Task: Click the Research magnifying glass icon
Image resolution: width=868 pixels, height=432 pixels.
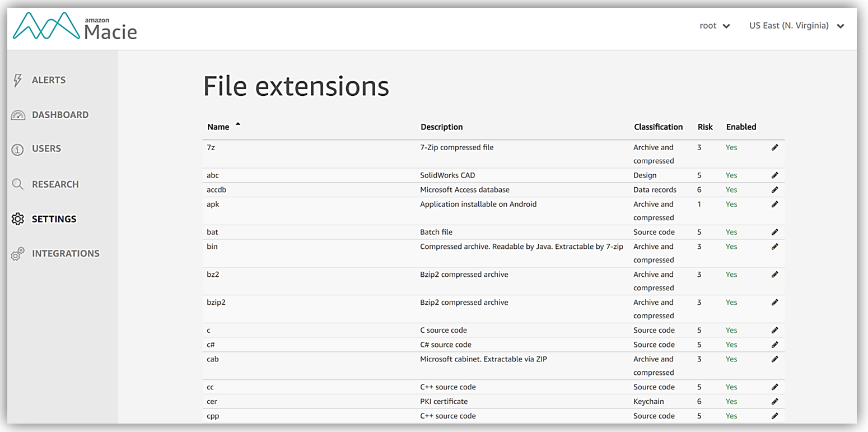Action: coord(18,184)
